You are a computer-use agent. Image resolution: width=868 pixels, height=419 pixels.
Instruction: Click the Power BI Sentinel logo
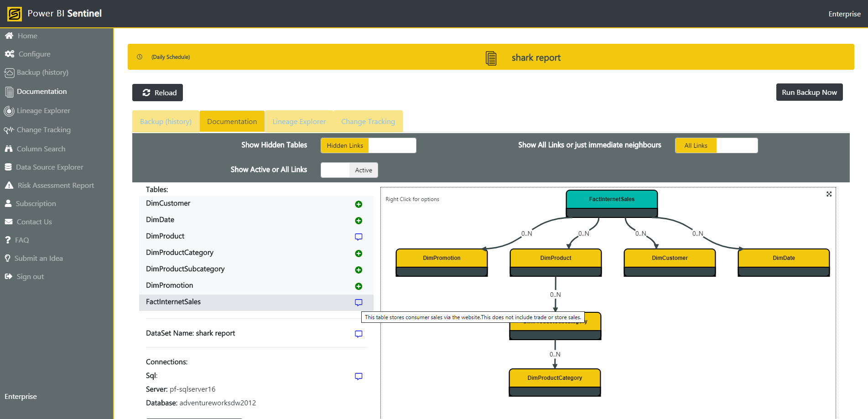click(14, 13)
